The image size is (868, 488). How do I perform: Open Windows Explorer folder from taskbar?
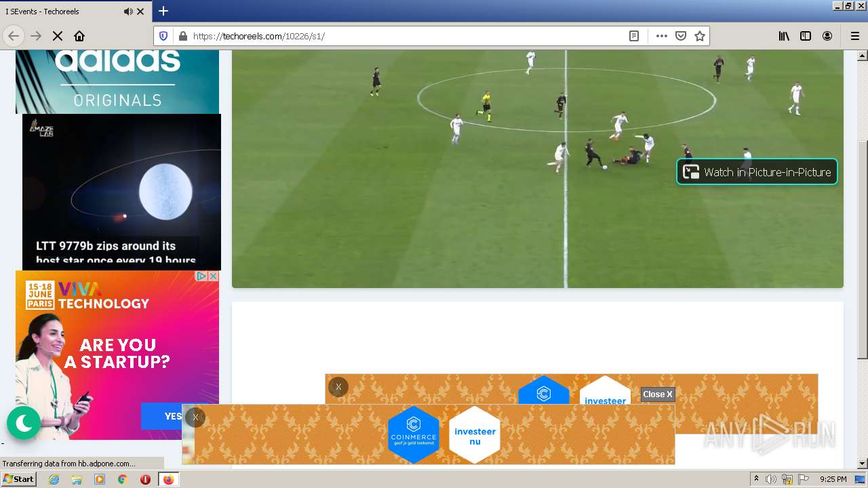point(77,479)
